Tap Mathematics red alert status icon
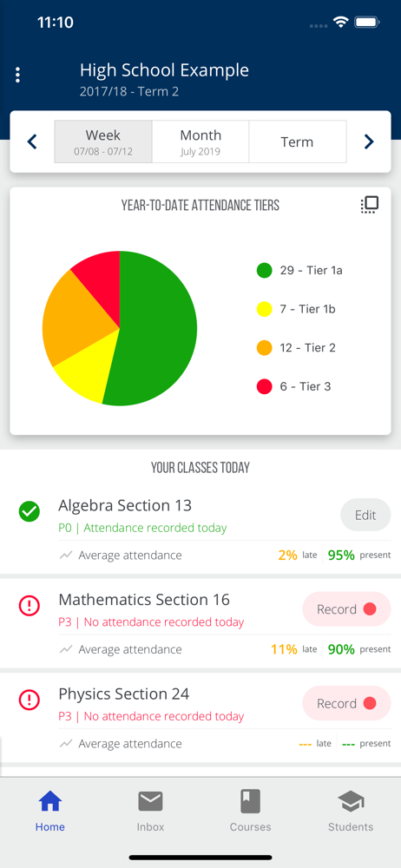The height and width of the screenshot is (868, 401). pyautogui.click(x=30, y=606)
